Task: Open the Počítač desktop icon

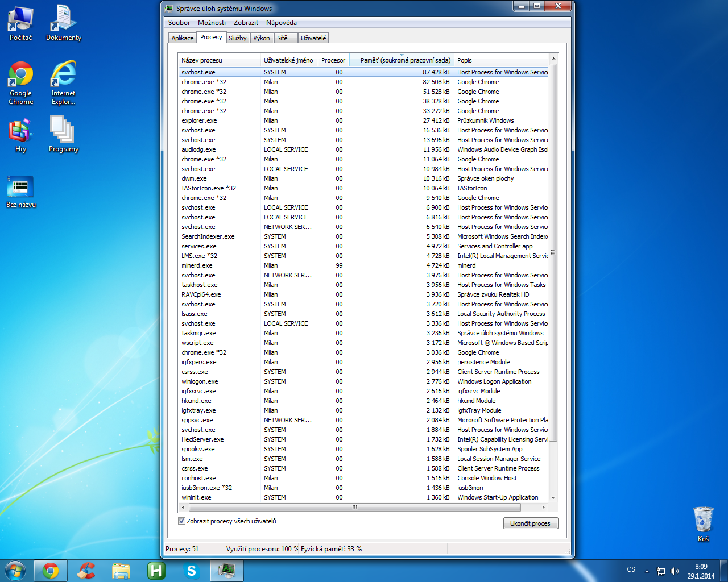Action: [x=21, y=23]
